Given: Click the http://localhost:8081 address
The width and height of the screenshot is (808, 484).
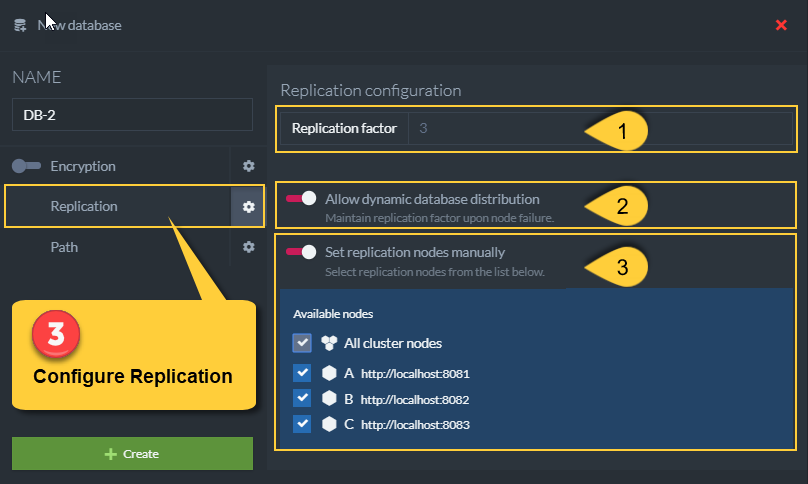Looking at the screenshot, I should pos(415,374).
